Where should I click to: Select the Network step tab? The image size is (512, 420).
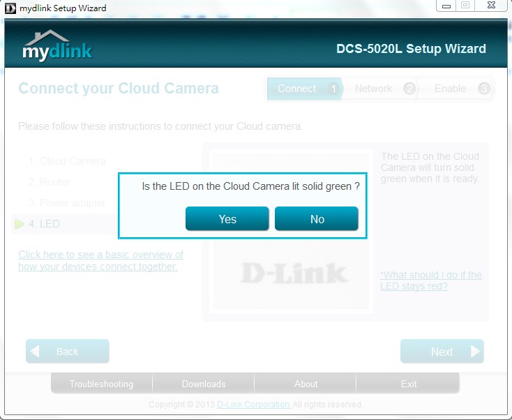(x=380, y=89)
